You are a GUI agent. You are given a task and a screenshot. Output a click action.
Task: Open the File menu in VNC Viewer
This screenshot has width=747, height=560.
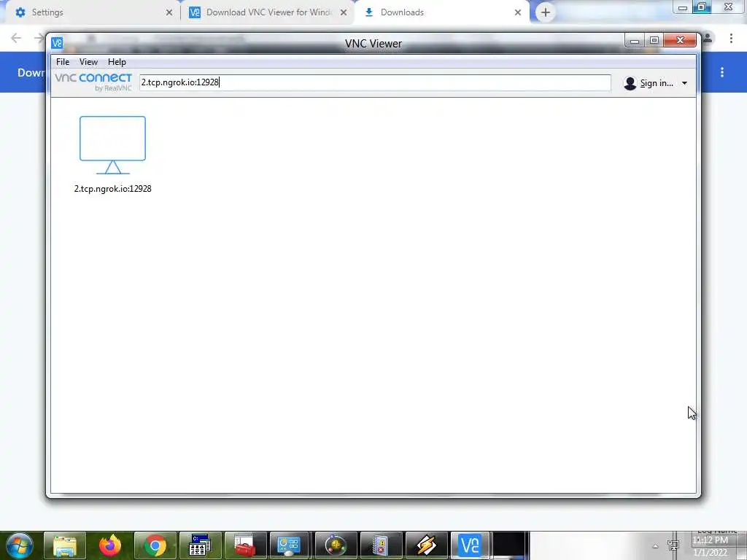pyautogui.click(x=63, y=62)
